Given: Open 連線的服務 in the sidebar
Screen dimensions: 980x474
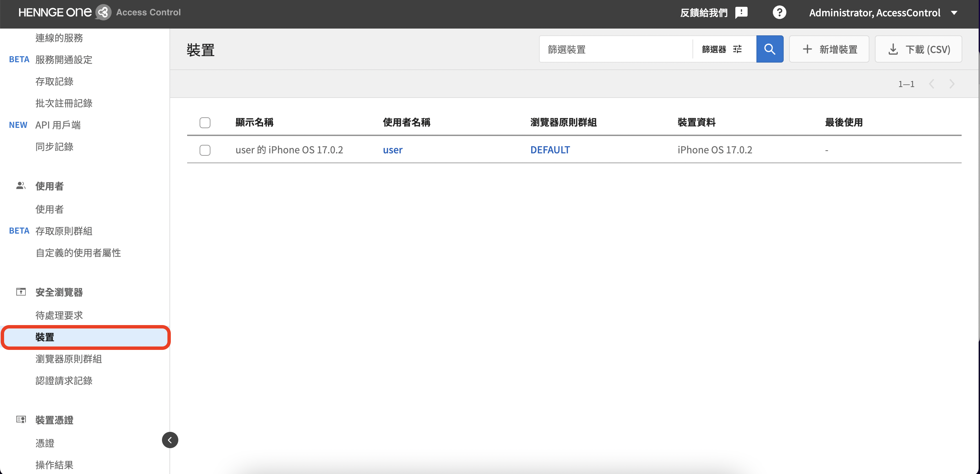Looking at the screenshot, I should click(x=59, y=38).
